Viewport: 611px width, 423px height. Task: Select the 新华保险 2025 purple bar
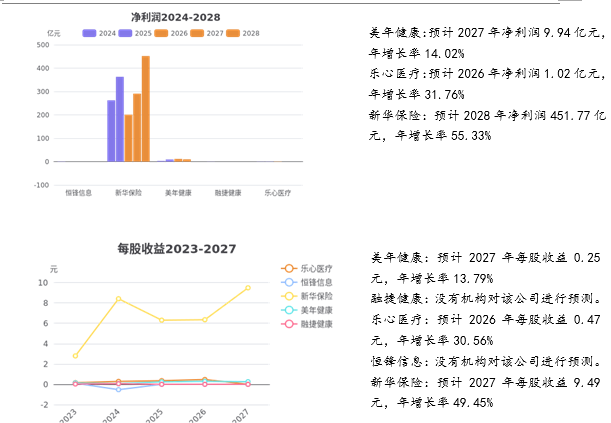[120, 119]
